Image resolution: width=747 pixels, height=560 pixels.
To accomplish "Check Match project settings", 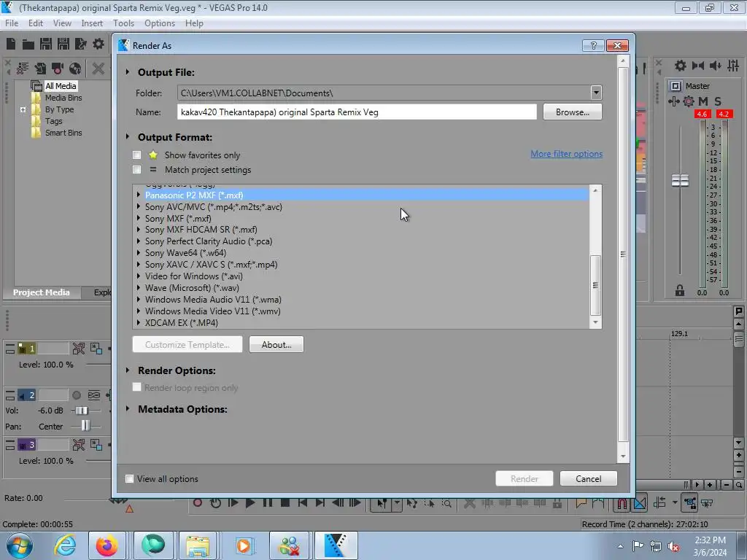I will (137, 170).
